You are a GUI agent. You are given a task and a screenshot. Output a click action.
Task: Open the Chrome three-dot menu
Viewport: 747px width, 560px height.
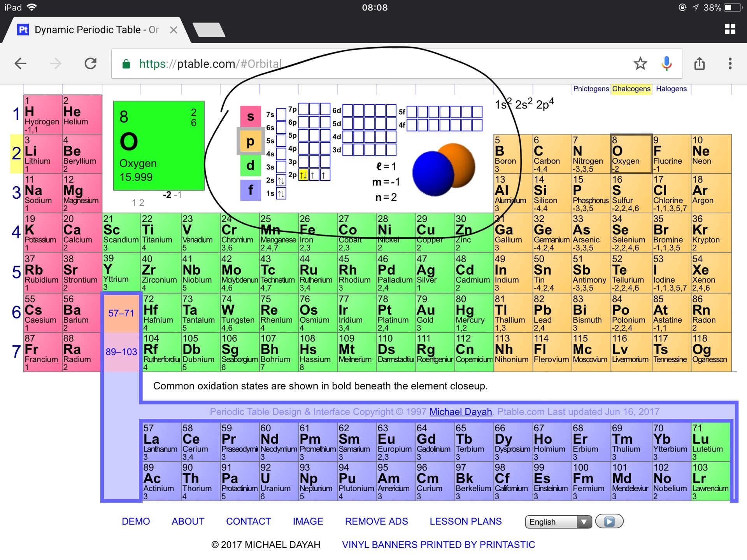pyautogui.click(x=731, y=63)
